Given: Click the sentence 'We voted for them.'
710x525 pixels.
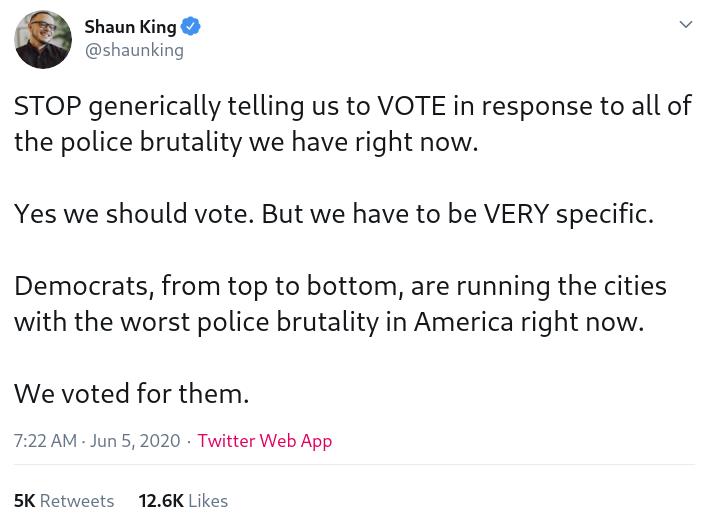Looking at the screenshot, I should 131,394.
